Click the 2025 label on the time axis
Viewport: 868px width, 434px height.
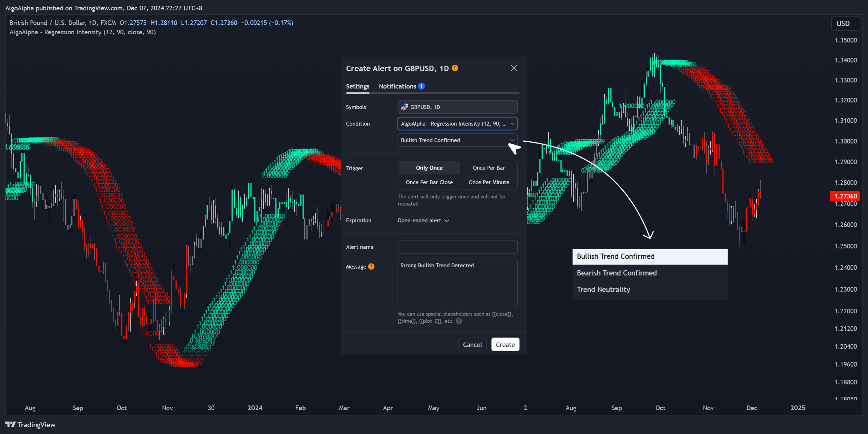798,408
